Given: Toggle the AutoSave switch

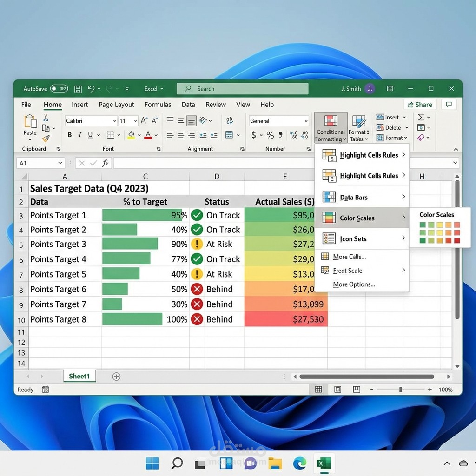Looking at the screenshot, I should click(x=59, y=89).
